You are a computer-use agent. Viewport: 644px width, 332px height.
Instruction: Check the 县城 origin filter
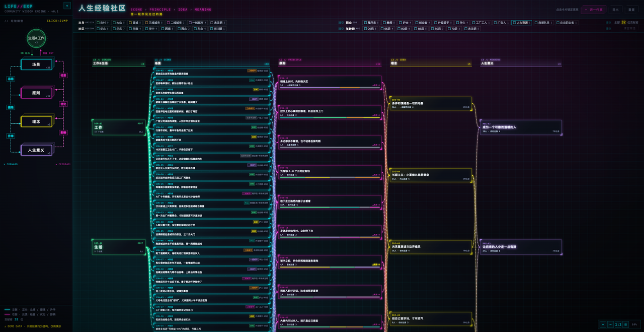(x=136, y=23)
